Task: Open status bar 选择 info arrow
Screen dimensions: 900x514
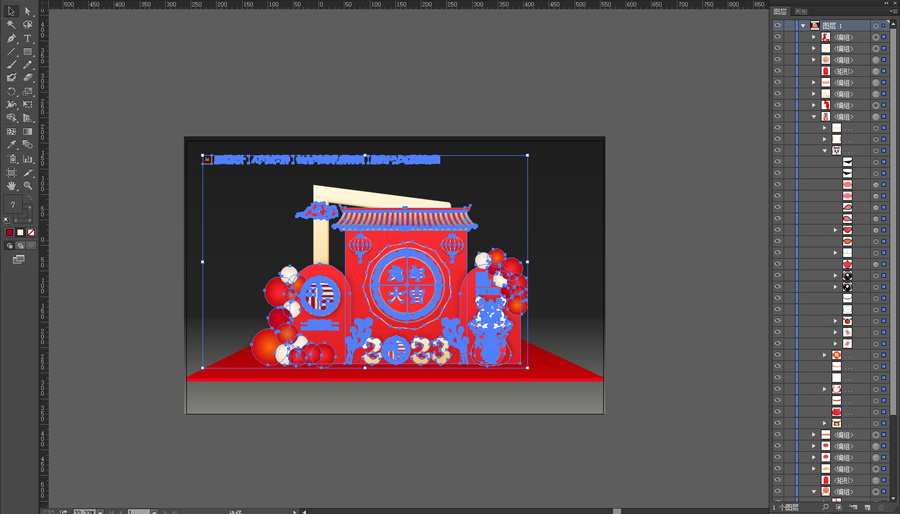Action: (x=294, y=511)
